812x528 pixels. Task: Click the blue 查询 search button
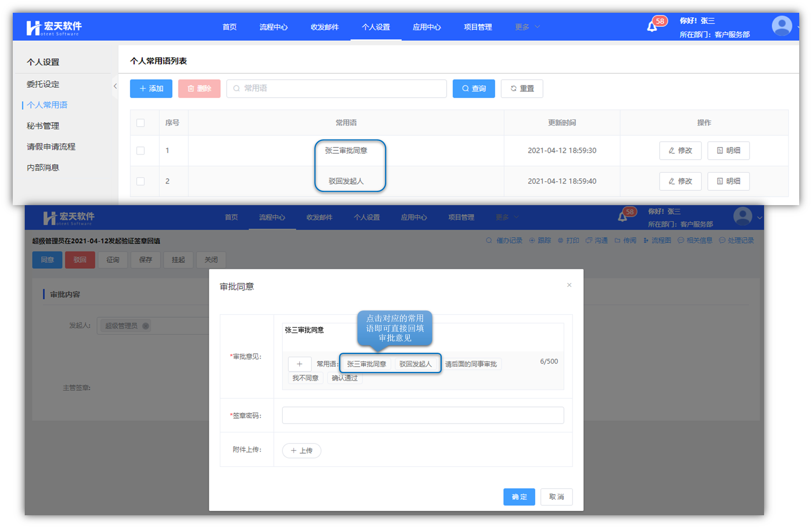[474, 89]
